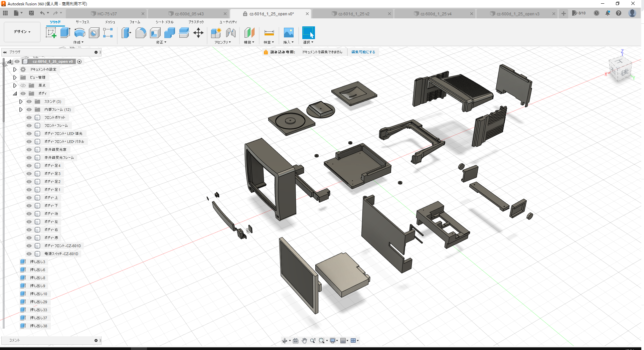Click the Pan icon in navigation bar
Screen dimensions: 644x350
pyautogui.click(x=304, y=340)
